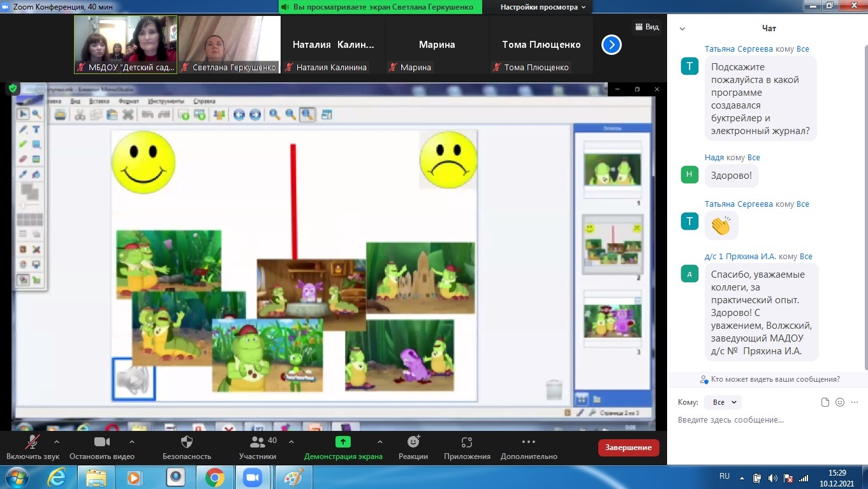This screenshot has width=868, height=489.
Task: Open the Инструменты menu in MimioStudio
Action: tap(166, 101)
